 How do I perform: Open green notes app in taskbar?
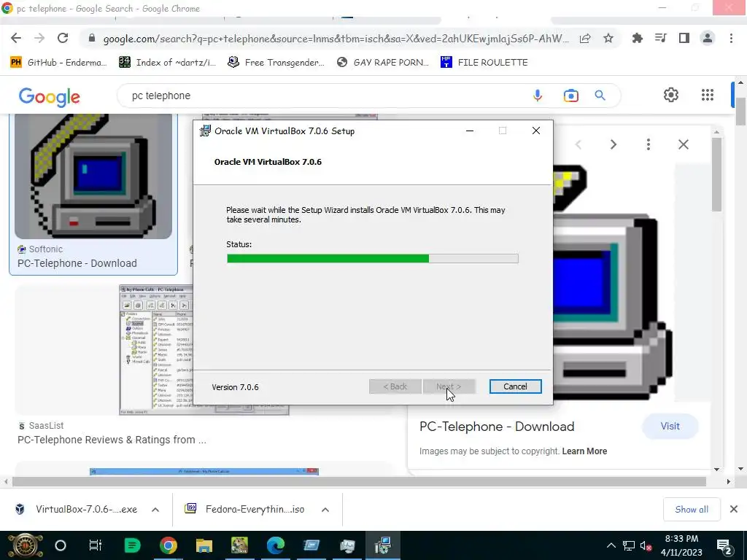point(132,545)
